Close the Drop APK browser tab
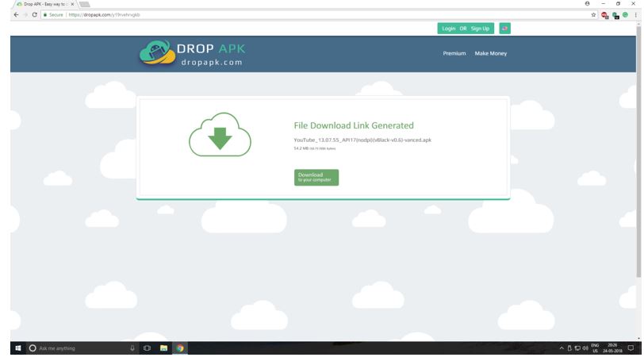 point(72,4)
